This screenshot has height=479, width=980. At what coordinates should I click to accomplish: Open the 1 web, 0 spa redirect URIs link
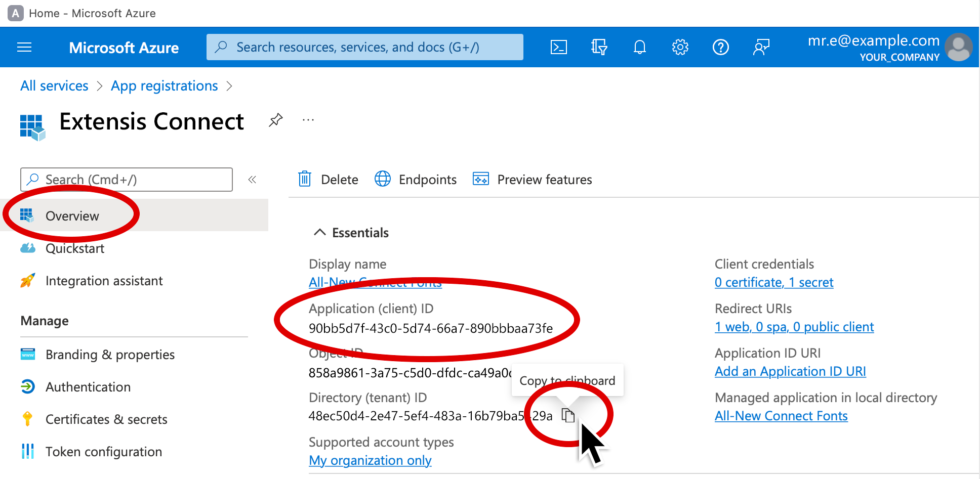coord(794,327)
